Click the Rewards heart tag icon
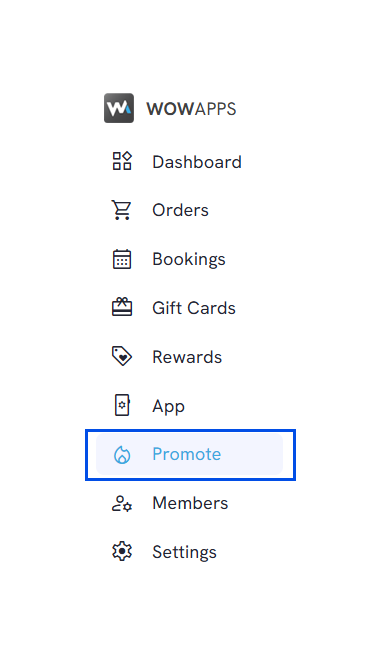377x665 pixels. (x=122, y=356)
